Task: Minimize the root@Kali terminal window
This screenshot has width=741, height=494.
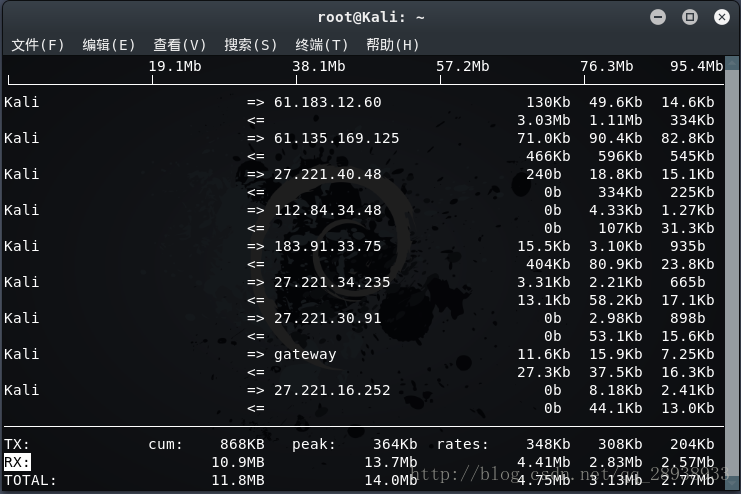Action: click(x=658, y=17)
